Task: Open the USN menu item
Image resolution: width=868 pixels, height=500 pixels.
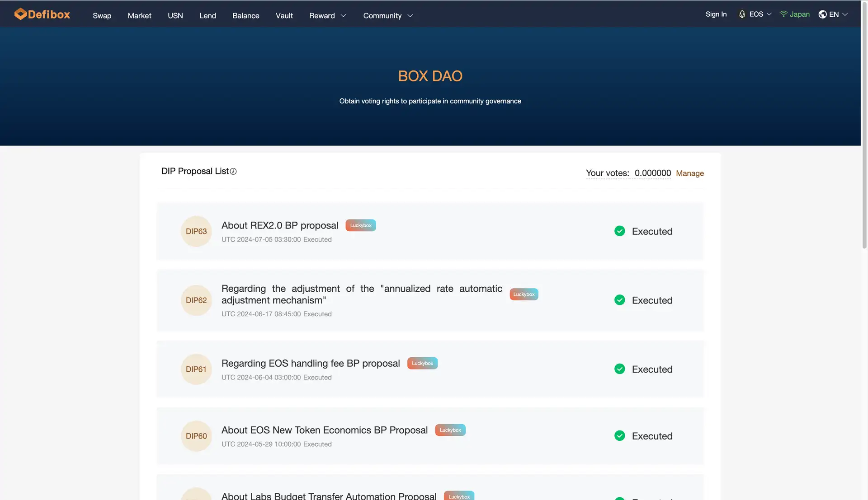Action: click(175, 16)
